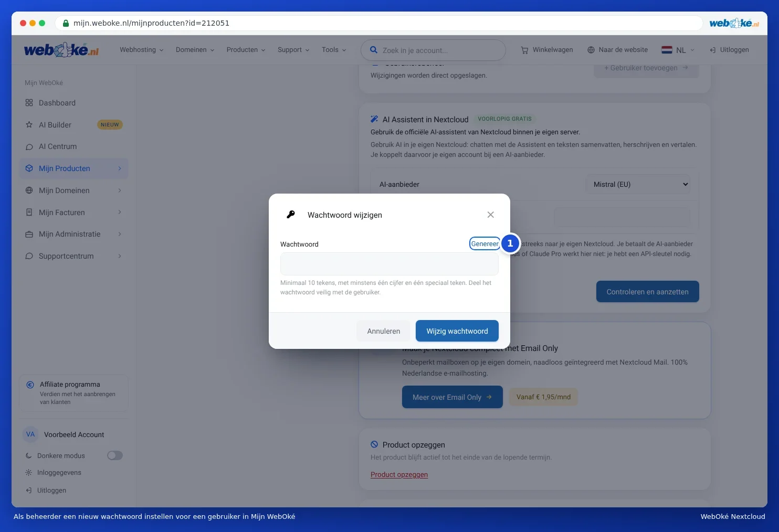Click the Uitloggen icon in top bar

pyautogui.click(x=713, y=50)
